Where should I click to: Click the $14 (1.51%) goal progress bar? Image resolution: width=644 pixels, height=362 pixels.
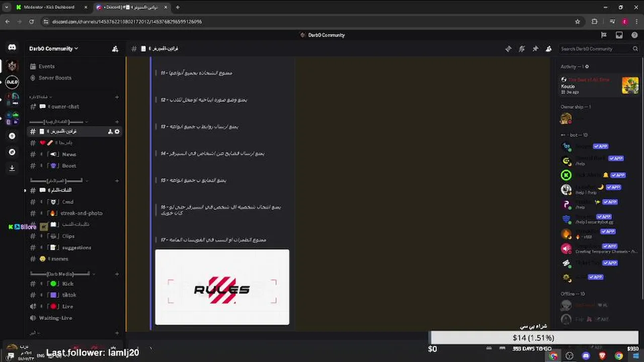534,338
